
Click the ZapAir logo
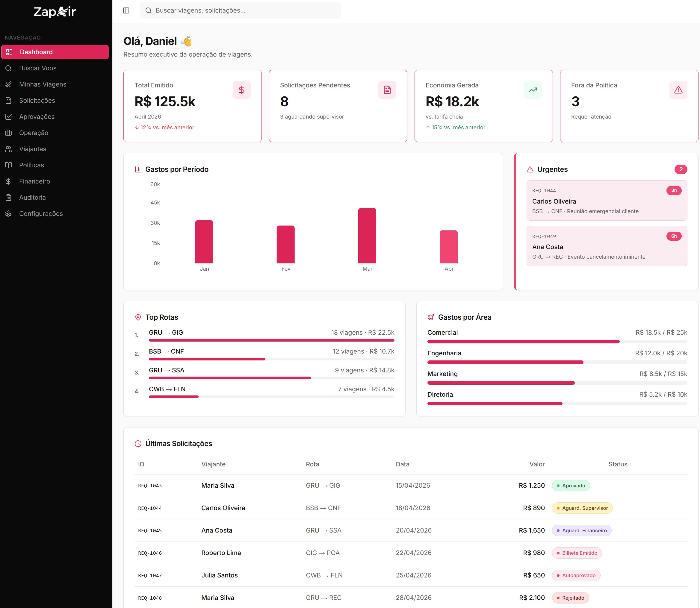click(x=55, y=12)
